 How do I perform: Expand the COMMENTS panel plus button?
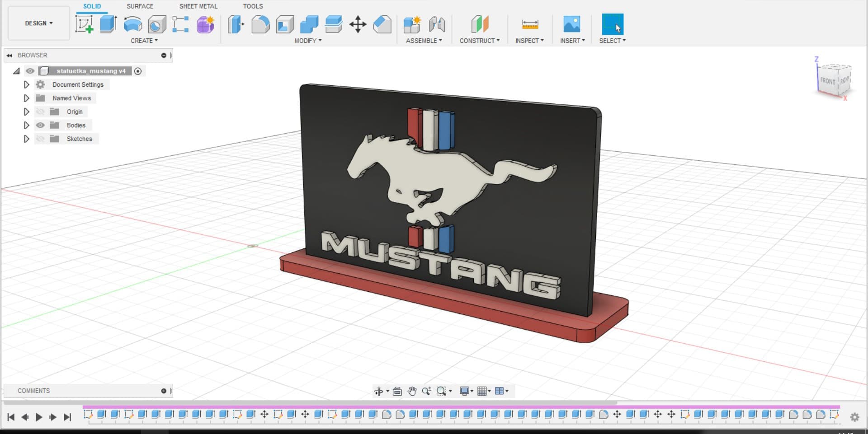tap(164, 391)
